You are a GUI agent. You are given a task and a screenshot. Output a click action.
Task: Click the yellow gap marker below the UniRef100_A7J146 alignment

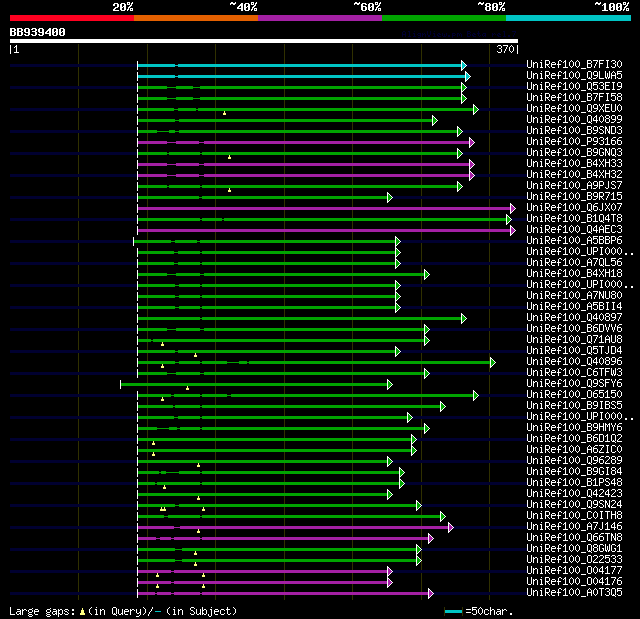[198, 531]
